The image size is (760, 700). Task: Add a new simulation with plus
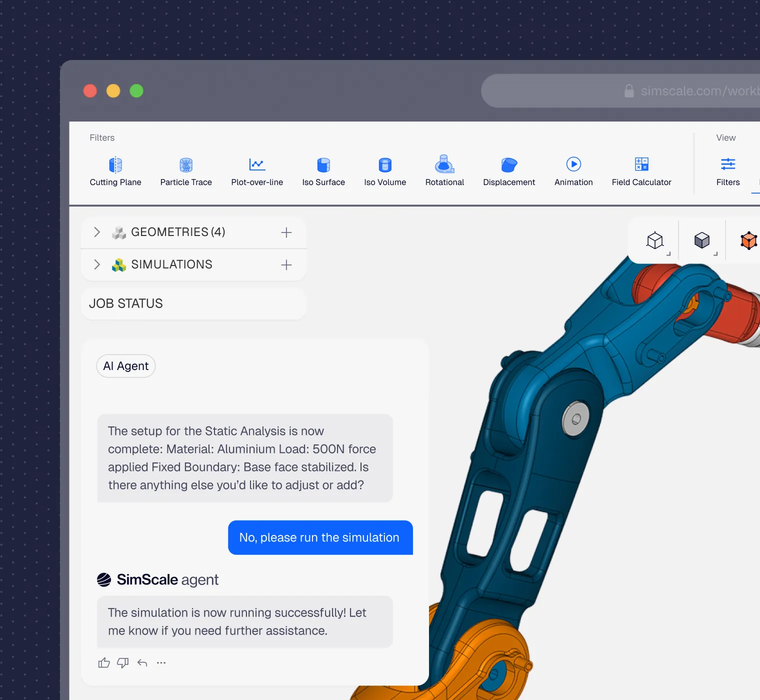click(286, 265)
